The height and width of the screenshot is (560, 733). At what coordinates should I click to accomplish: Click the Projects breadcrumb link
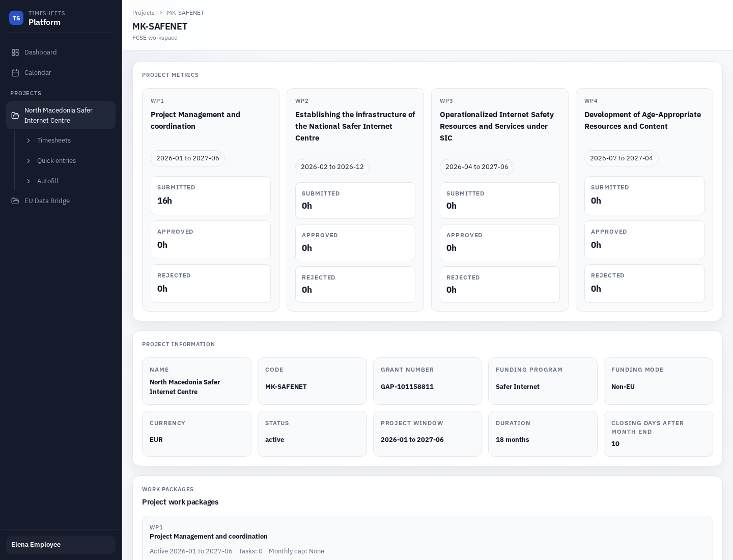click(144, 13)
